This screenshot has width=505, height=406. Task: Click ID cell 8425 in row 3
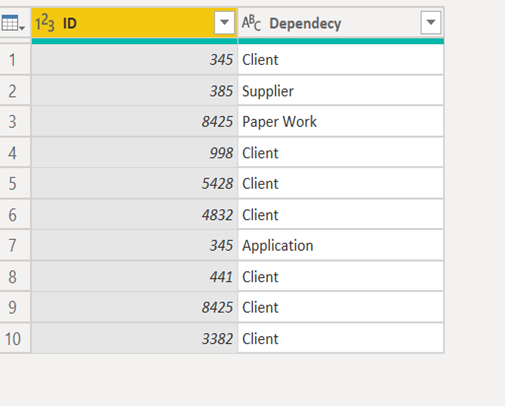click(134, 122)
